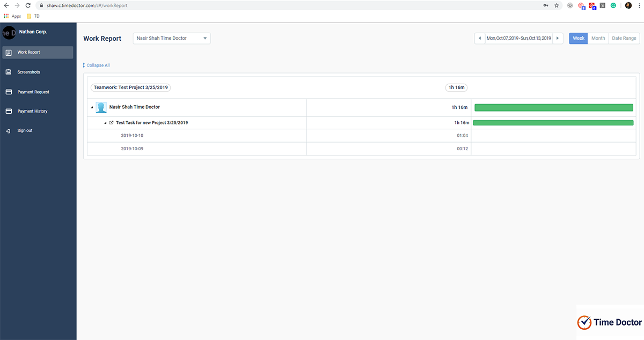Switch to the Date Range tab
644x340 pixels.
[624, 39]
